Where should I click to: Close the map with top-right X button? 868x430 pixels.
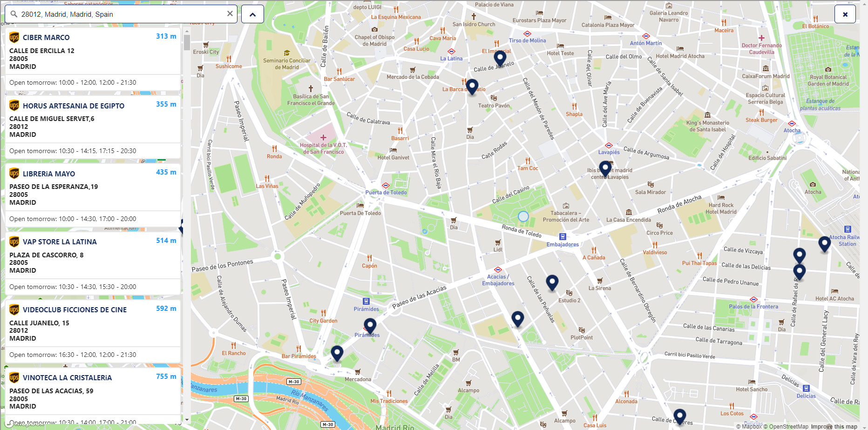point(845,14)
